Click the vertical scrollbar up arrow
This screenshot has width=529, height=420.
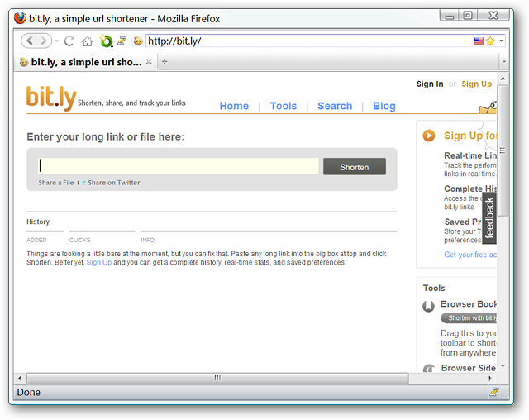point(503,79)
